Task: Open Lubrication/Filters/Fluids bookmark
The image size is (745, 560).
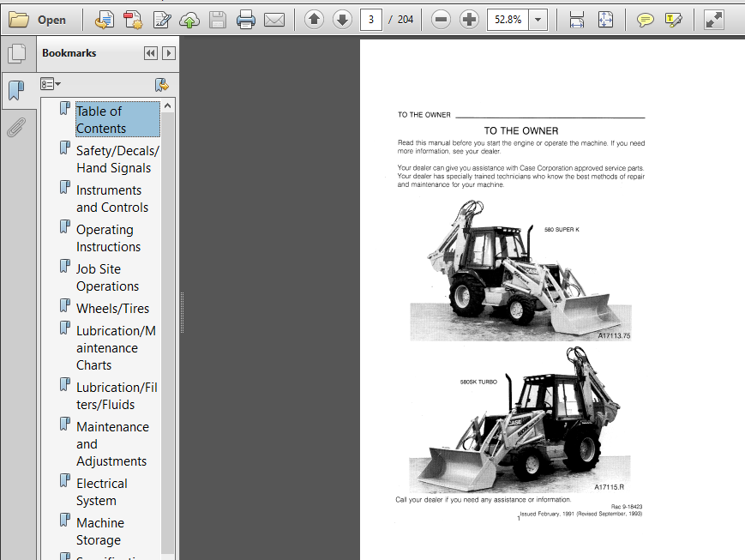Action: 117,396
